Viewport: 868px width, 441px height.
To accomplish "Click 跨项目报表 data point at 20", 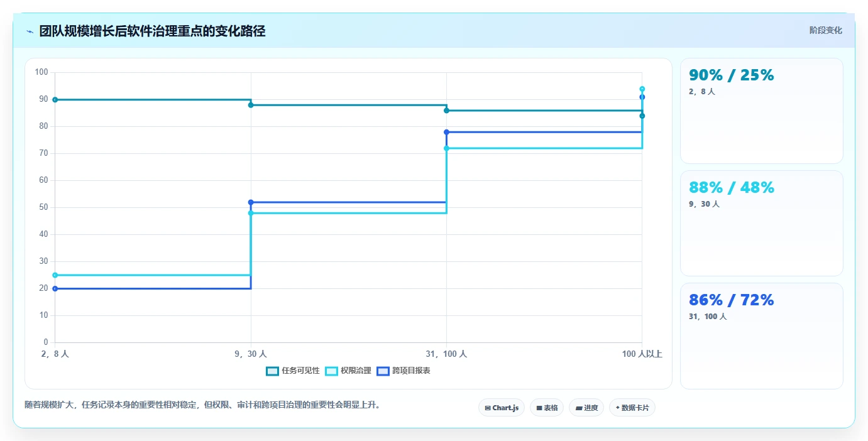I will [x=55, y=288].
